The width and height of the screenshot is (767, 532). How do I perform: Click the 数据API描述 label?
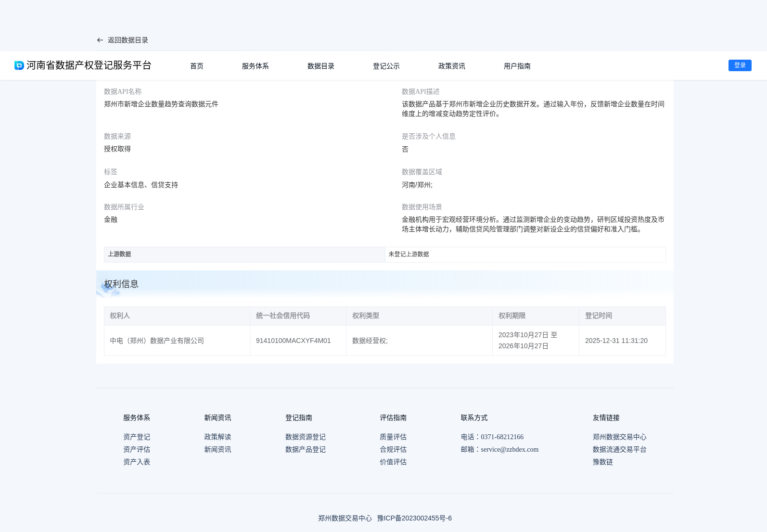point(421,91)
